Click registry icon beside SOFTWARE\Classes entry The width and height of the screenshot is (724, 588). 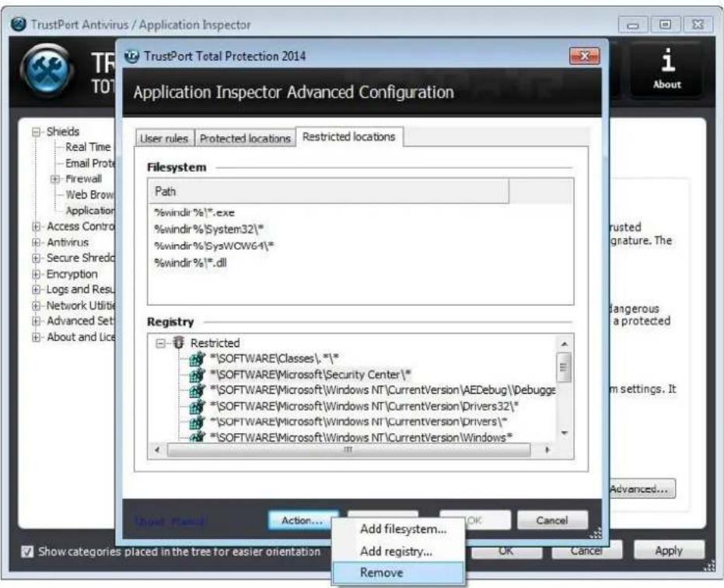pyautogui.click(x=198, y=359)
